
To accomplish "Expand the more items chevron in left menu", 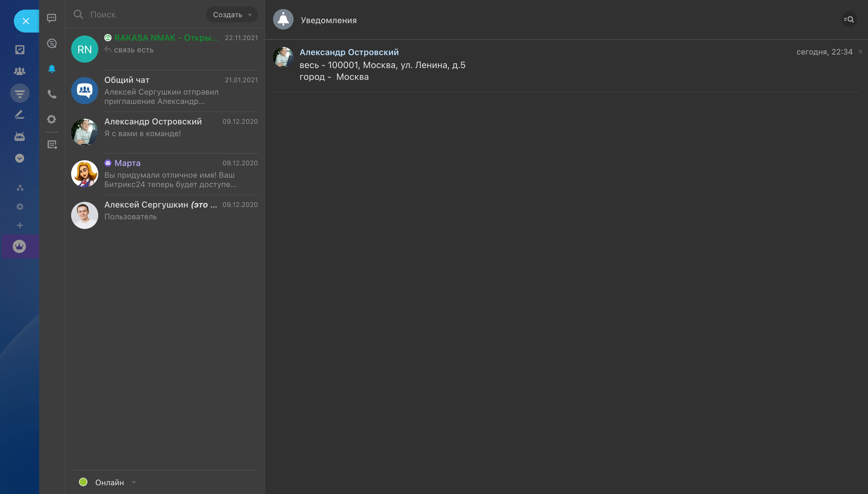I will pyautogui.click(x=20, y=158).
